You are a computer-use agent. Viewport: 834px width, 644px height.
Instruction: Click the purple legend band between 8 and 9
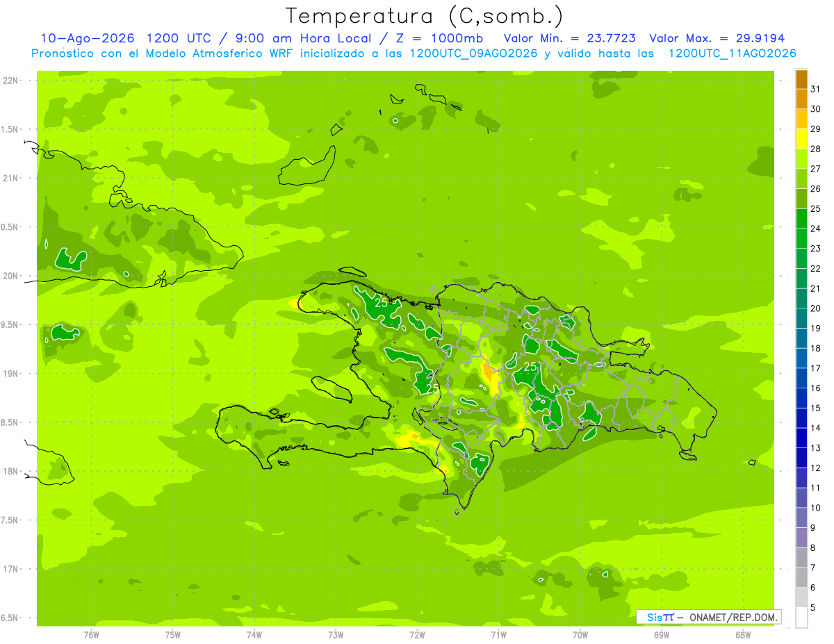pyautogui.click(x=801, y=538)
